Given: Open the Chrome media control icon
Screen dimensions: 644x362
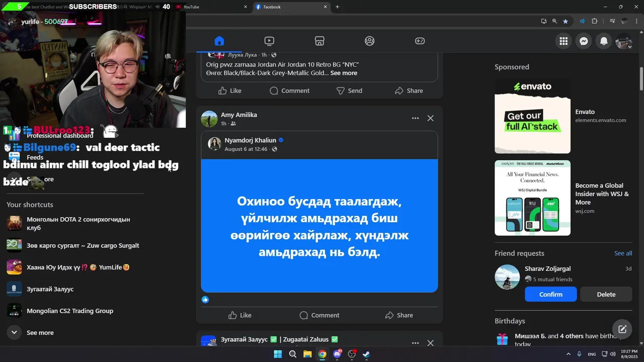Looking at the screenshot, I should [x=612, y=21].
